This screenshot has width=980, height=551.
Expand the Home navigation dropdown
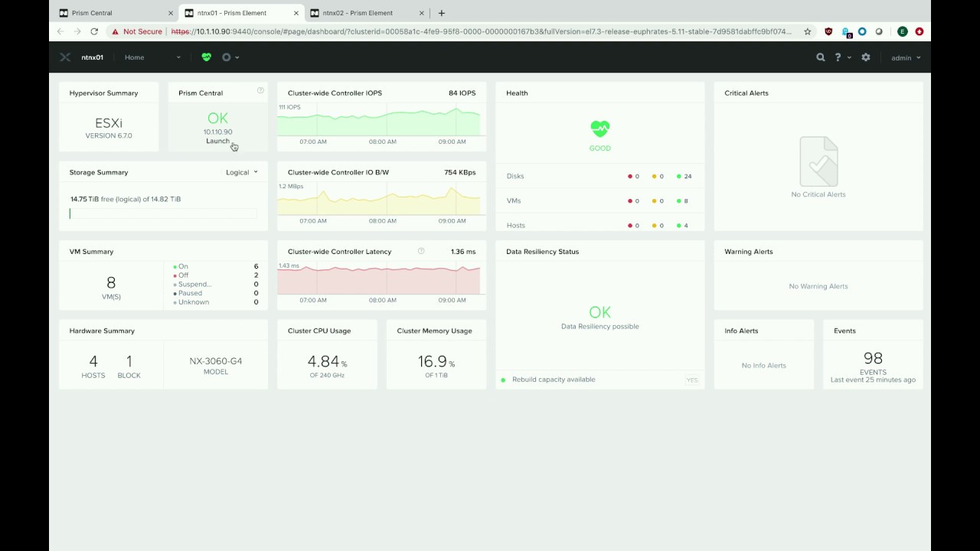(x=152, y=57)
